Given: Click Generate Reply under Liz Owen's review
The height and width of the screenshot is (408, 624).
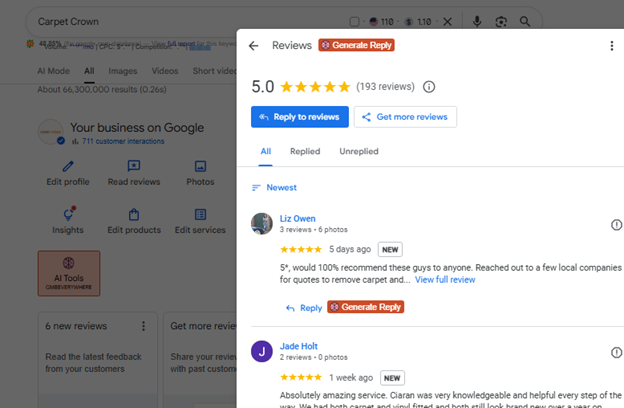Looking at the screenshot, I should [366, 307].
